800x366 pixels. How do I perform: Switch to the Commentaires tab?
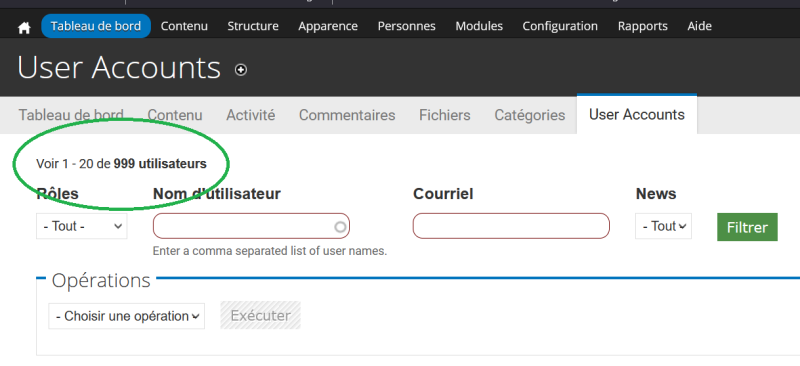(347, 115)
